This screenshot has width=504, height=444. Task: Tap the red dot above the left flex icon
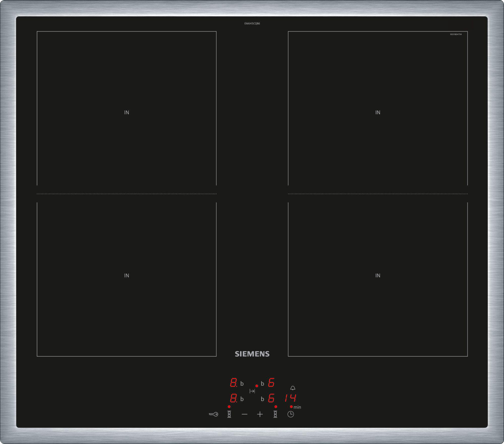pos(229,407)
